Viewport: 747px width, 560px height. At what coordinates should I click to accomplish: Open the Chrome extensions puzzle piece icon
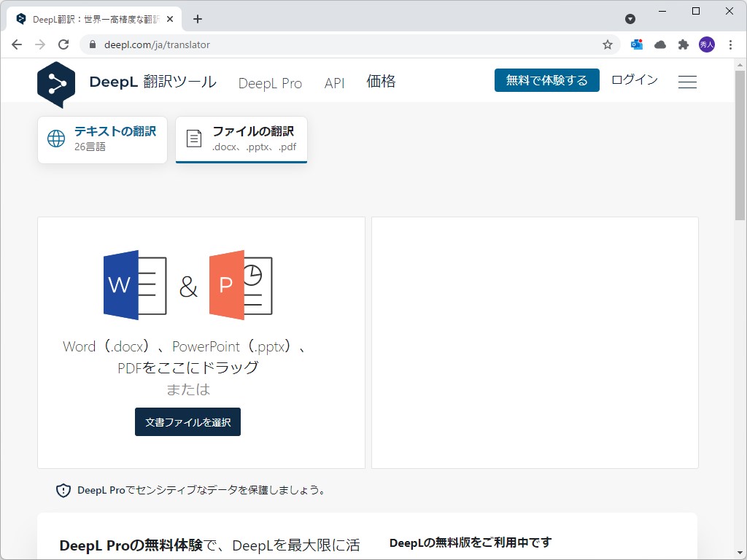click(683, 44)
